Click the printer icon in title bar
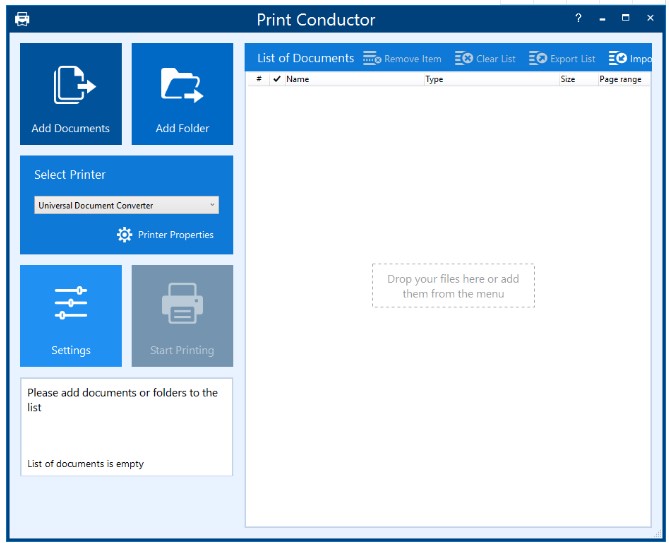This screenshot has width=669, height=543. click(x=22, y=19)
